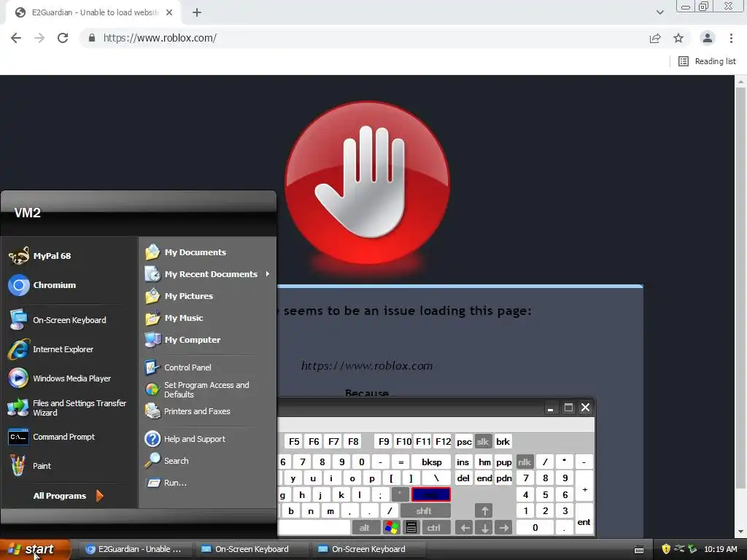This screenshot has height=560, width=747.
Task: Toggle alt key on On-Screen Keyboard
Action: click(365, 528)
